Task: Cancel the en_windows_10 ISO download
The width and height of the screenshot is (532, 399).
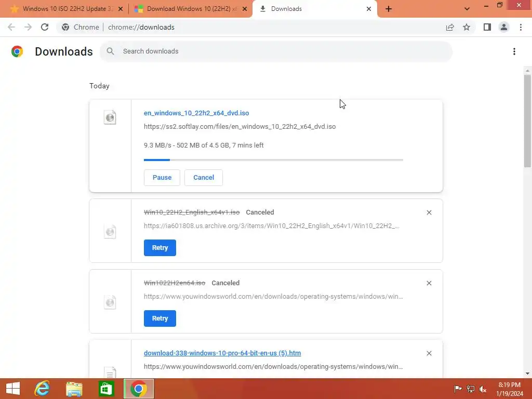Action: click(x=204, y=178)
